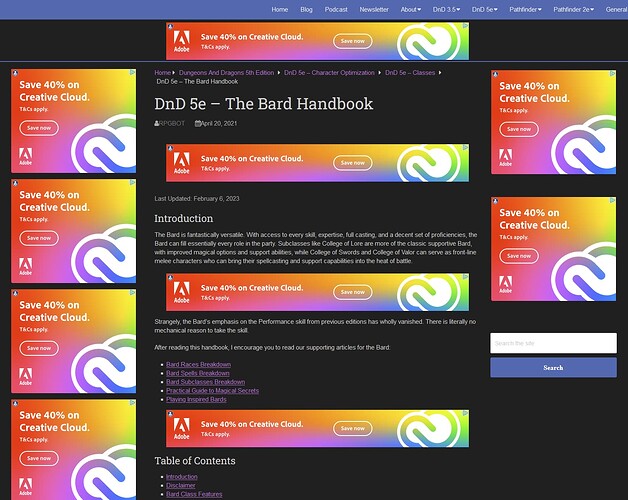Jump to Introduction in Table of Contents
628x500 pixels.
pos(182,477)
